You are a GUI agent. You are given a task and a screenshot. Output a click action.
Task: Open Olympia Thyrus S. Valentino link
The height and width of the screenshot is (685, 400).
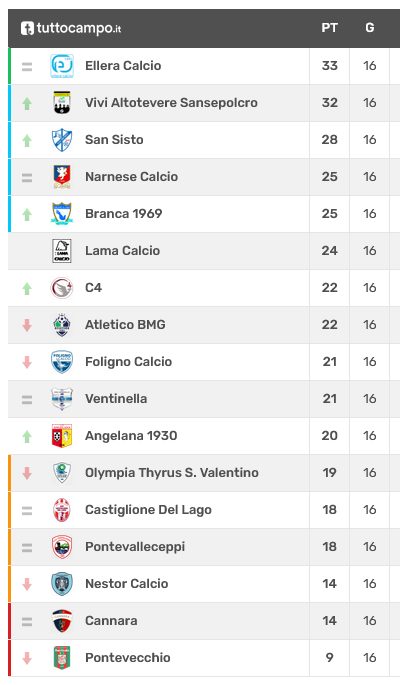(172, 473)
